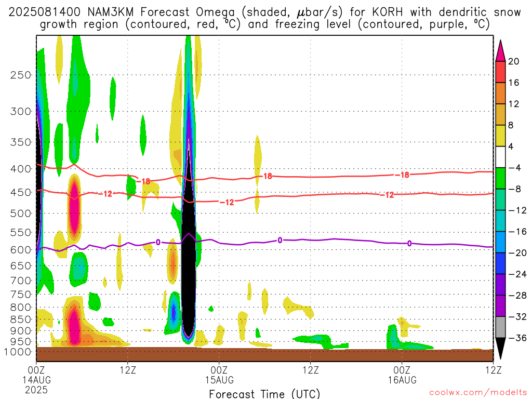The width and height of the screenshot is (532, 399).
Task: Select the 400 pressure axis label
Action: pos(21,169)
